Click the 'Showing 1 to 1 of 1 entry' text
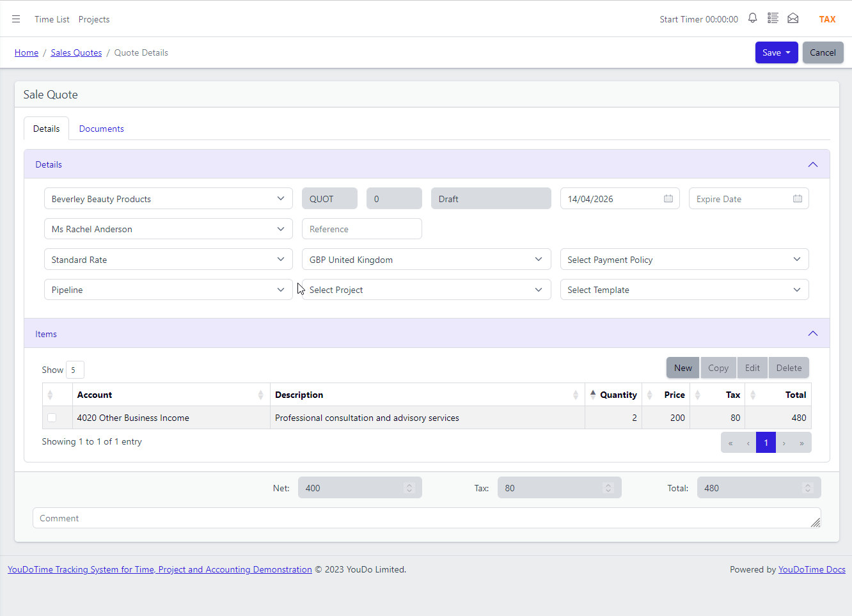 tap(92, 441)
